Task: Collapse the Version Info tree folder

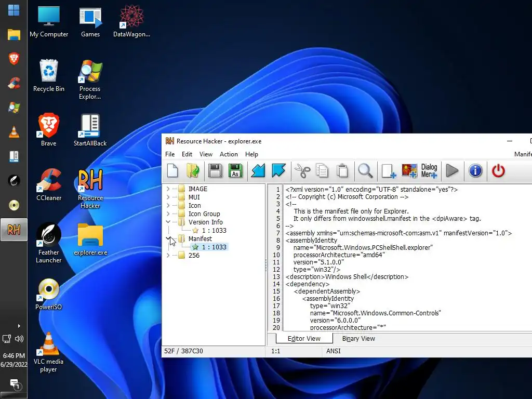Action: coord(168,222)
